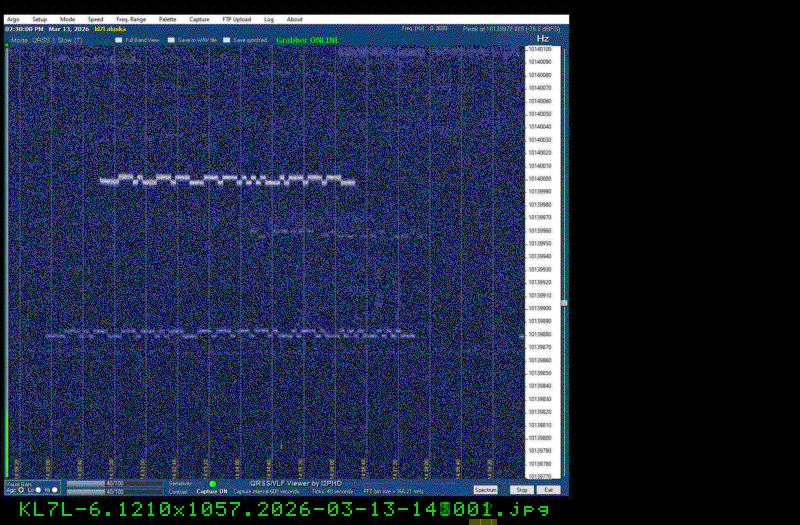Toggle the Save spectred checkbox
The height and width of the screenshot is (525, 800).
226,40
